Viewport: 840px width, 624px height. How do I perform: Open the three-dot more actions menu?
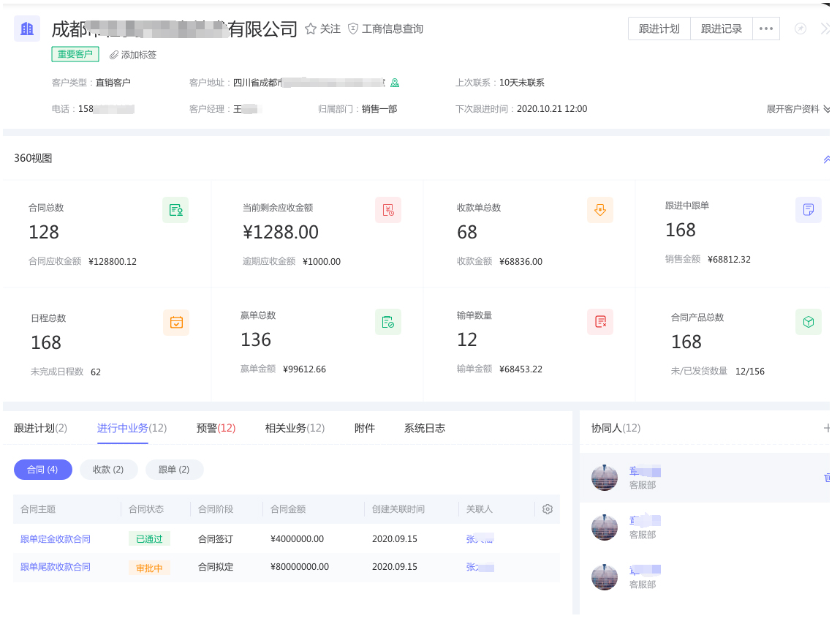tap(766, 29)
